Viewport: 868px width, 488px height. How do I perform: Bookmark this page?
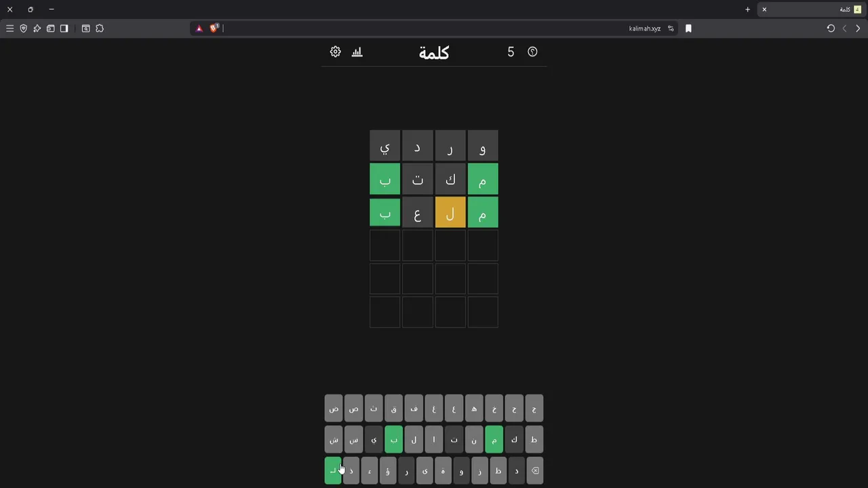tap(688, 28)
